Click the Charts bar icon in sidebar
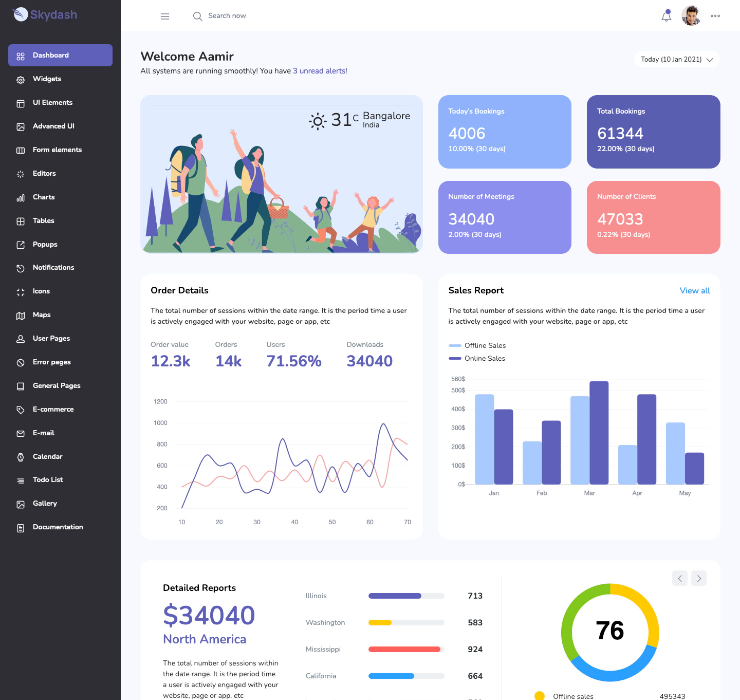 [x=21, y=198]
